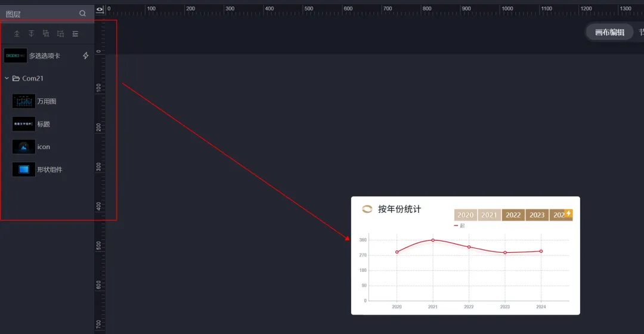Viewport: 644px width, 334px height.
Task: Click the 2022 data point on chart
Action: pos(469,247)
